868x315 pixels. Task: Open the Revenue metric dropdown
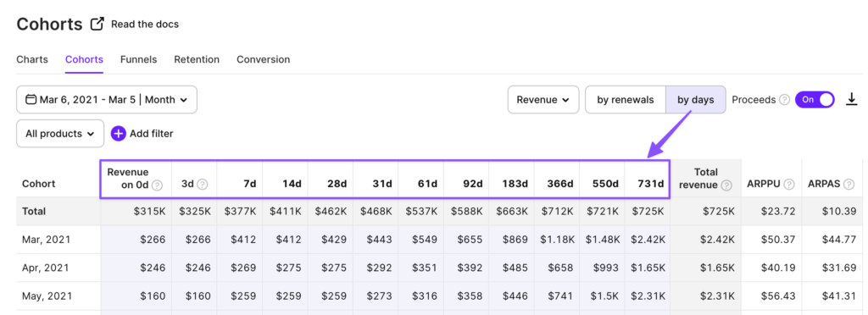[543, 99]
